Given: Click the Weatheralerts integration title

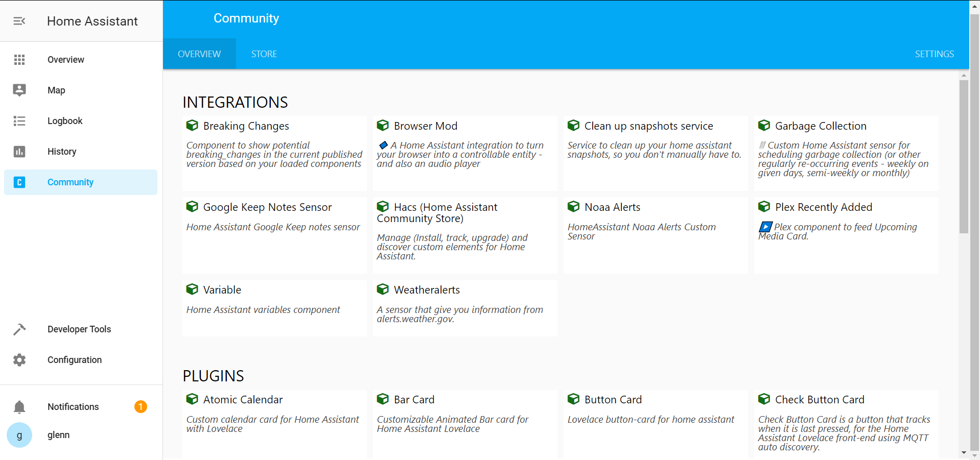Looking at the screenshot, I should pyautogui.click(x=427, y=289).
